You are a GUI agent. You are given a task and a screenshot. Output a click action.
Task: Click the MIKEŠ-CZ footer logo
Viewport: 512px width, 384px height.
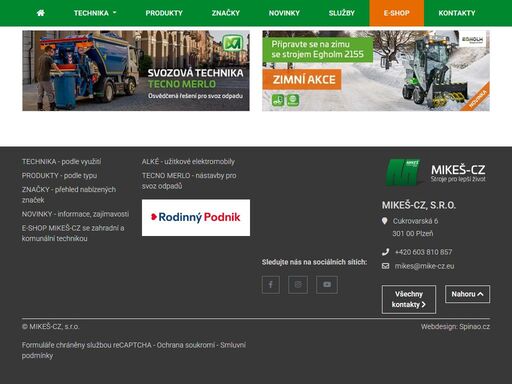435,172
